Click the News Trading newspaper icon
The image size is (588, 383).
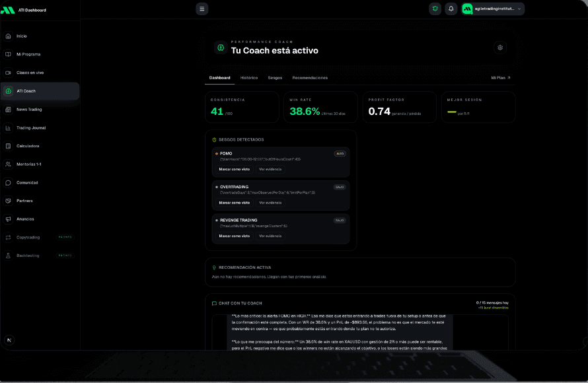click(8, 110)
